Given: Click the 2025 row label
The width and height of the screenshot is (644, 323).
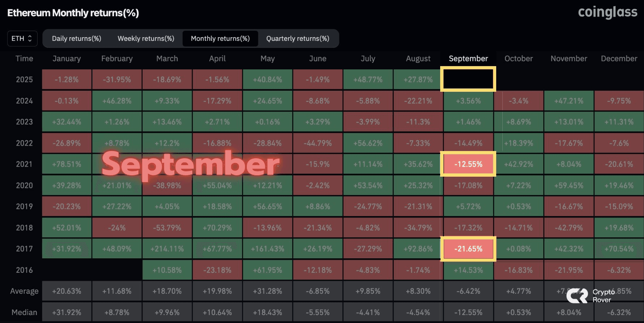Looking at the screenshot, I should [x=24, y=79].
